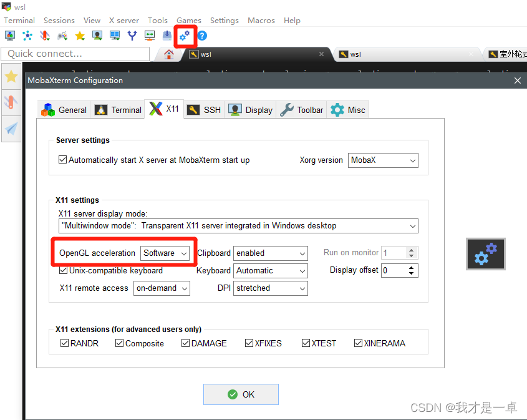
Task: Click the Session toolbar icon
Action: [x=10, y=36]
